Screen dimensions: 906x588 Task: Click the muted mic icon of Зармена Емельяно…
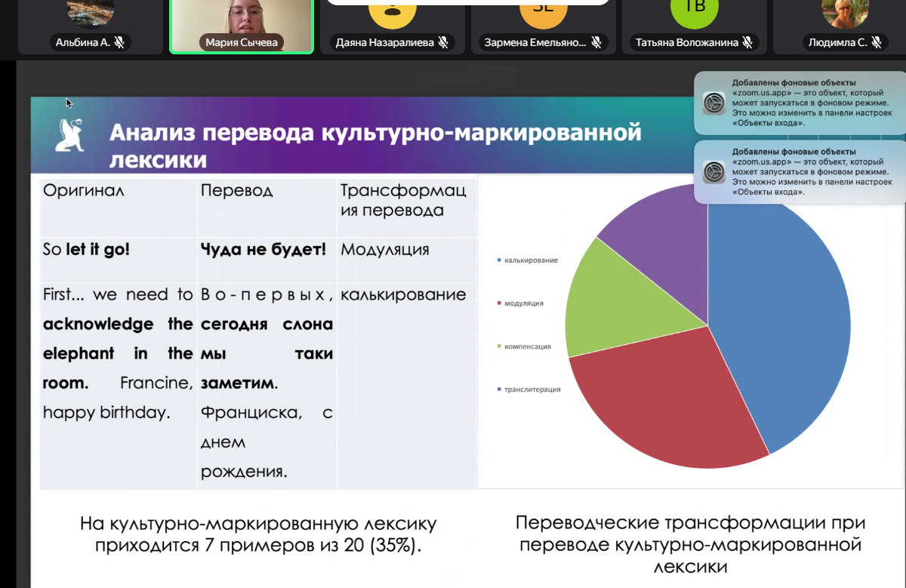click(596, 43)
